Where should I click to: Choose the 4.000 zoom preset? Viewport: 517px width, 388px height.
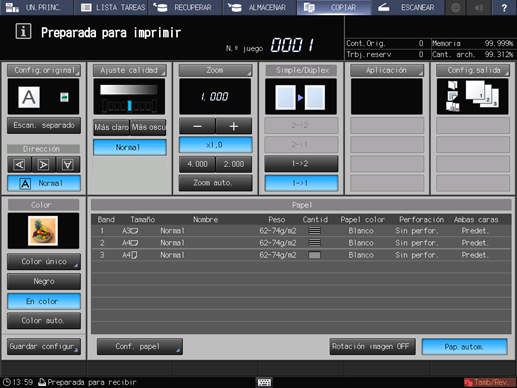tap(197, 164)
